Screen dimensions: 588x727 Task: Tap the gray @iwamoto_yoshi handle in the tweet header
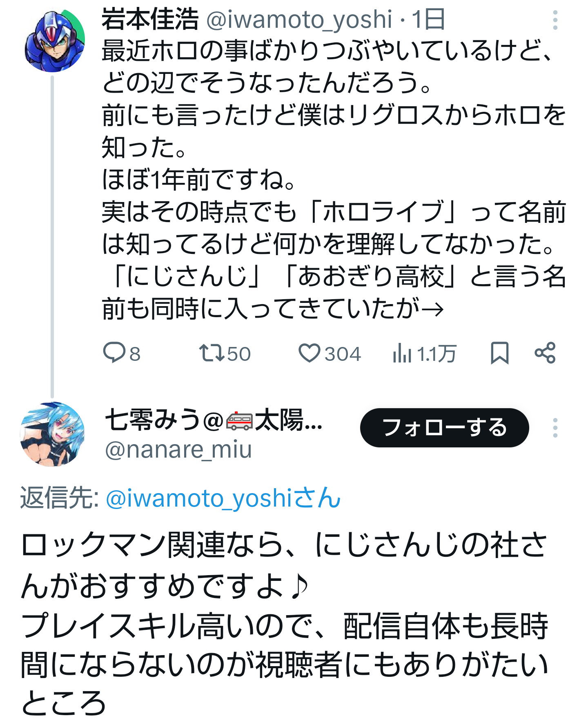point(299,19)
